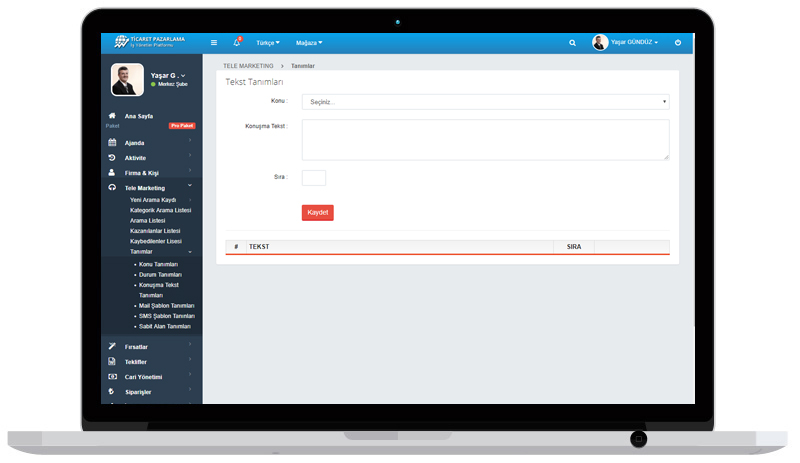The image size is (800, 463).
Task: Open the Türkçe language dropdown
Action: click(268, 43)
